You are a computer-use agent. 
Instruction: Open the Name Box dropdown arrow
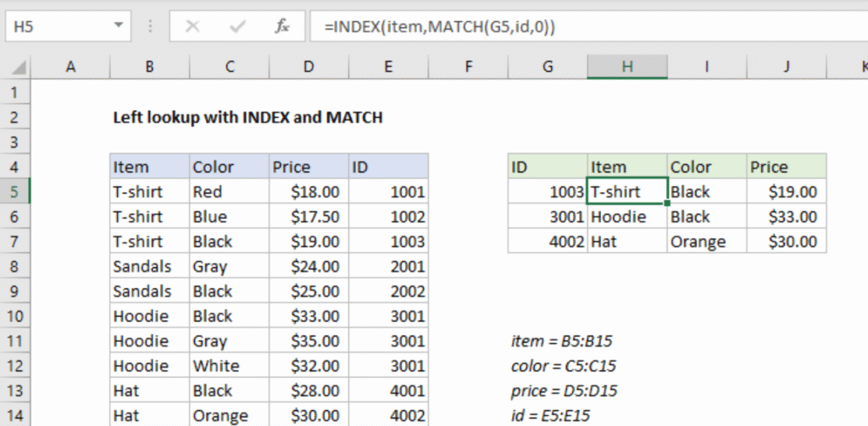coord(119,26)
